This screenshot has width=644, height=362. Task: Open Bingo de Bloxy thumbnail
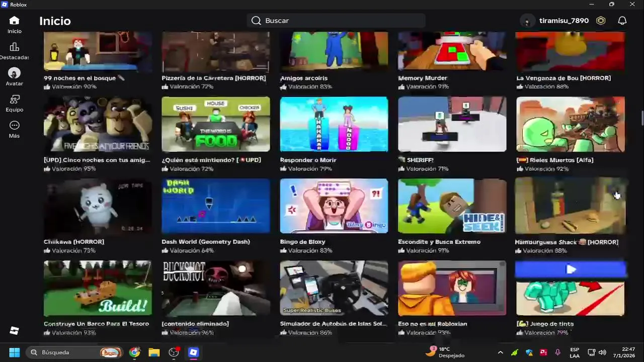click(x=334, y=206)
